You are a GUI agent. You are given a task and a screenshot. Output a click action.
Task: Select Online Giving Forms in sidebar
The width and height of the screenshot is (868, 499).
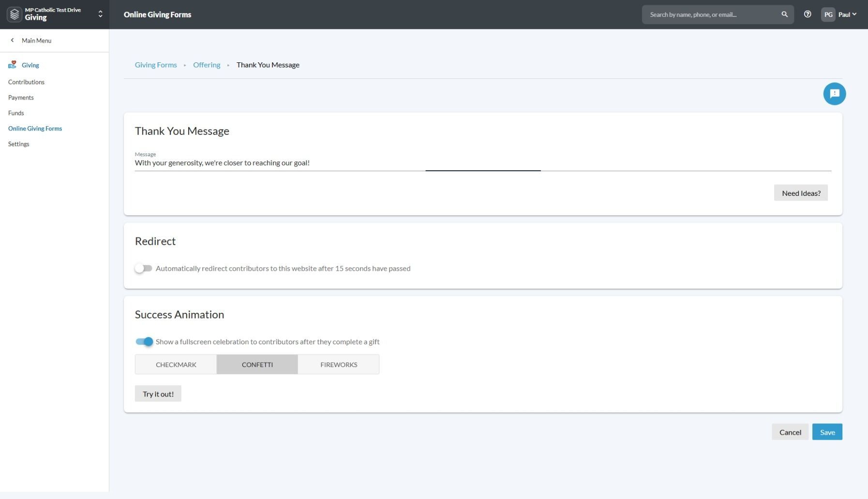click(x=35, y=129)
